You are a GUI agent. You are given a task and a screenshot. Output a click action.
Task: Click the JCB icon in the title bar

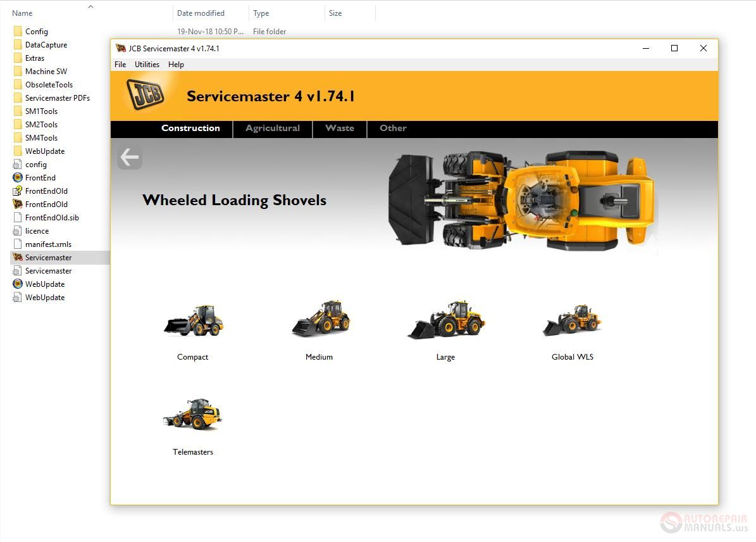(121, 48)
